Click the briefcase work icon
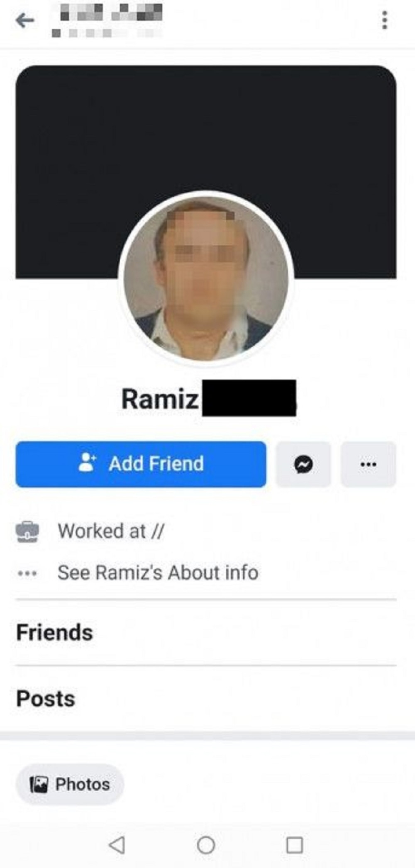This screenshot has width=415, height=868. tap(27, 532)
